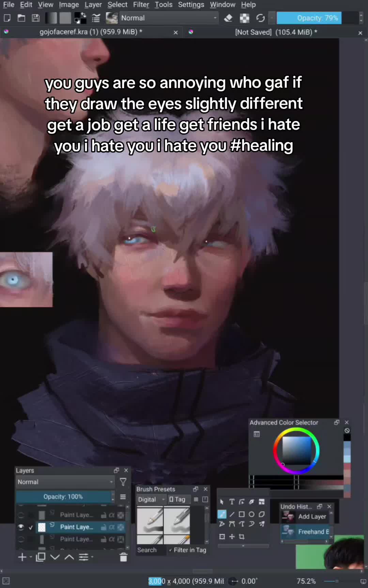Viewport: 368px width, 588px height.
Task: Move the layer down with the down chevron
Action: (55, 557)
